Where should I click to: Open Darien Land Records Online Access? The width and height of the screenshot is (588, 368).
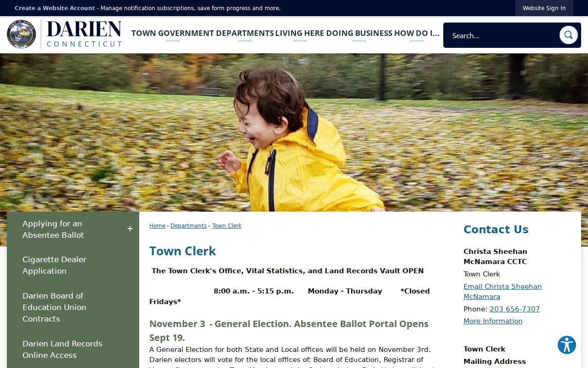point(73,350)
